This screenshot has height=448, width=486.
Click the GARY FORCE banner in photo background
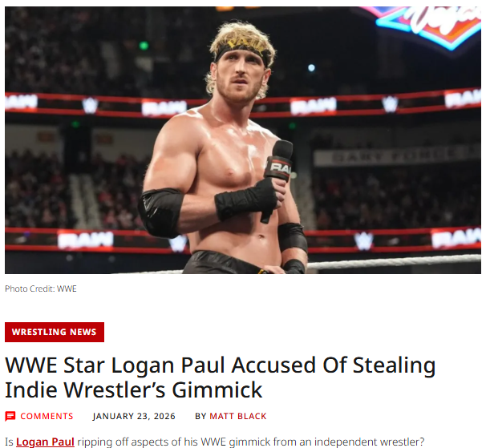pos(397,157)
